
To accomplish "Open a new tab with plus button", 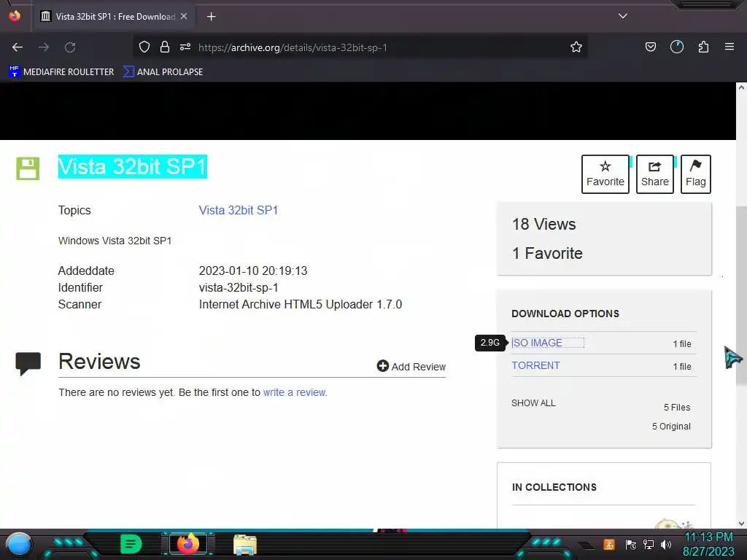I will click(x=211, y=17).
